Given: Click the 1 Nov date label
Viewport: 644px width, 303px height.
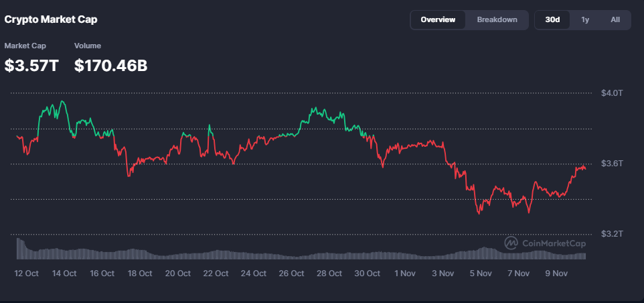Looking at the screenshot, I should (x=406, y=274).
